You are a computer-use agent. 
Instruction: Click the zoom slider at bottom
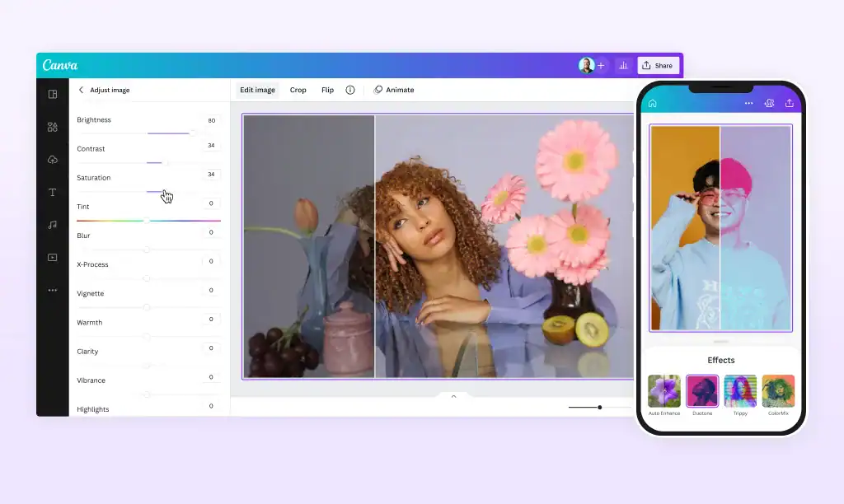pos(600,407)
